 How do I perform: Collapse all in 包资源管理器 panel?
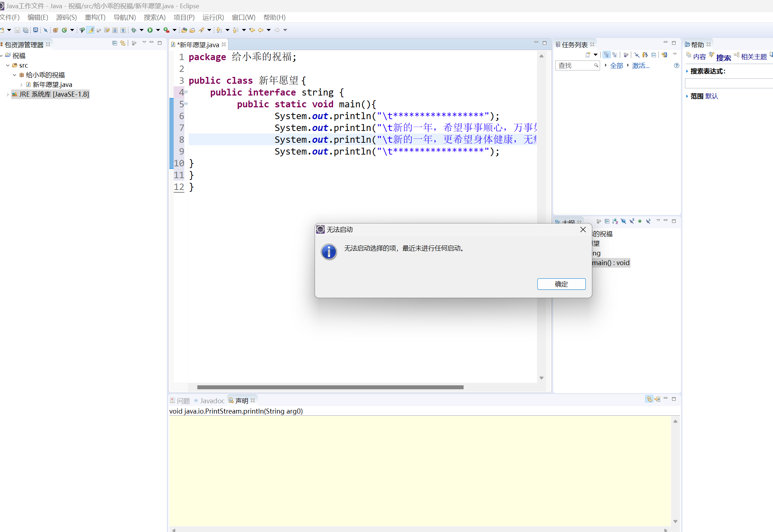pyautogui.click(x=115, y=43)
